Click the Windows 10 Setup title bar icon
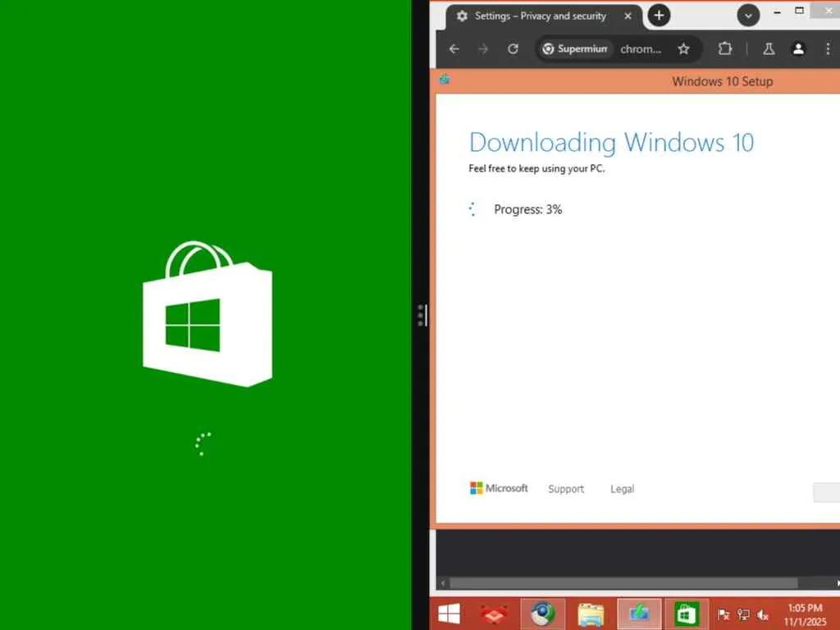 coord(444,80)
